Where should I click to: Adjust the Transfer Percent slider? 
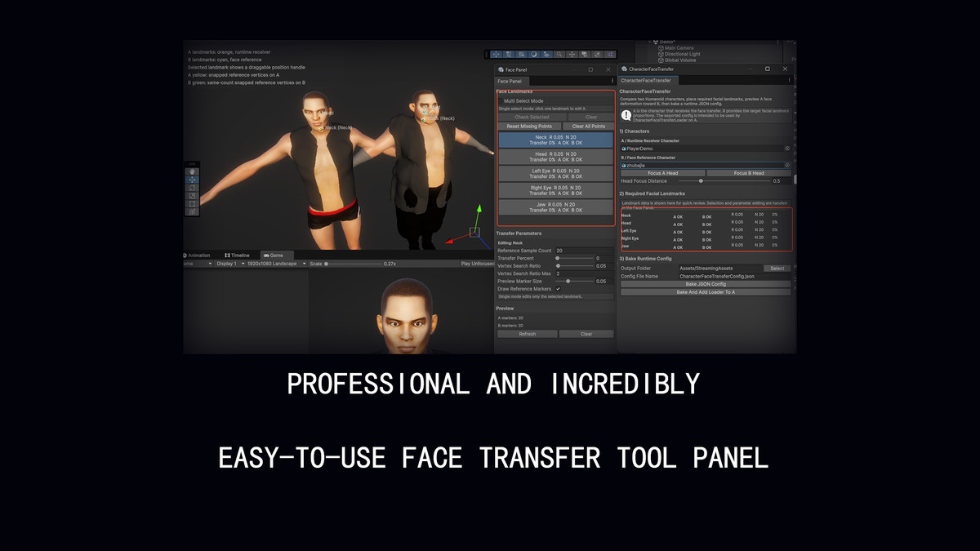point(573,258)
